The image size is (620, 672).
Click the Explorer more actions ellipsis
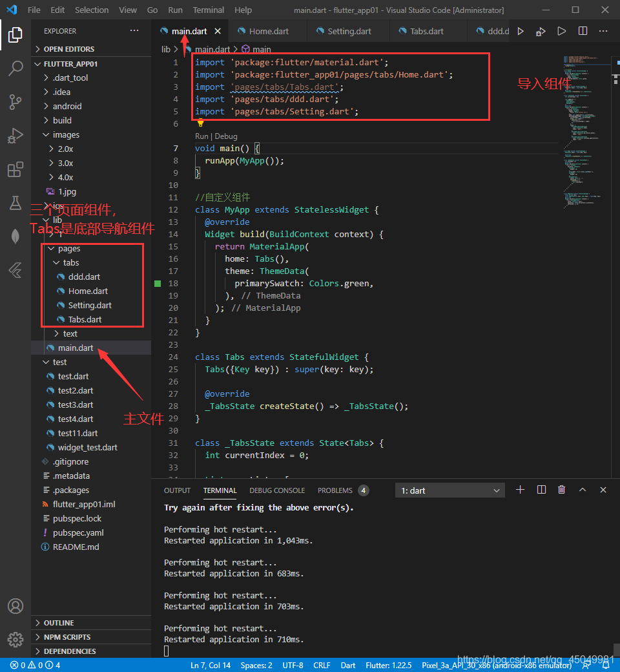click(134, 31)
